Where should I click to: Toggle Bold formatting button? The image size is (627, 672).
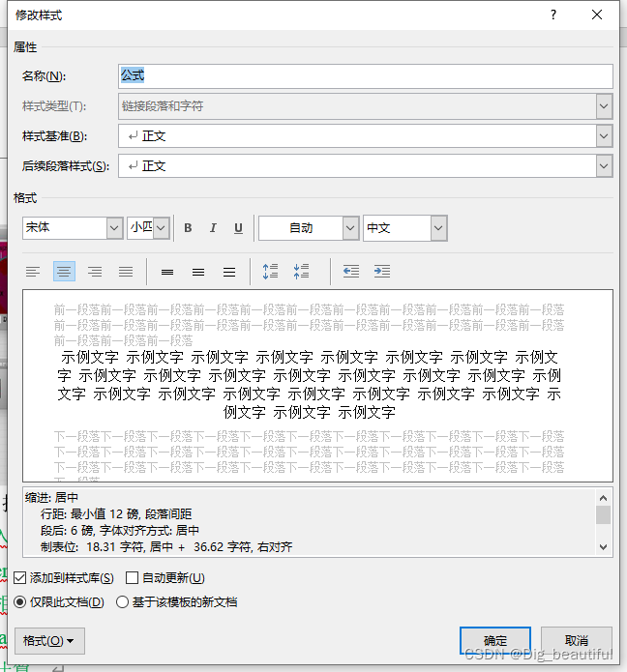[188, 228]
